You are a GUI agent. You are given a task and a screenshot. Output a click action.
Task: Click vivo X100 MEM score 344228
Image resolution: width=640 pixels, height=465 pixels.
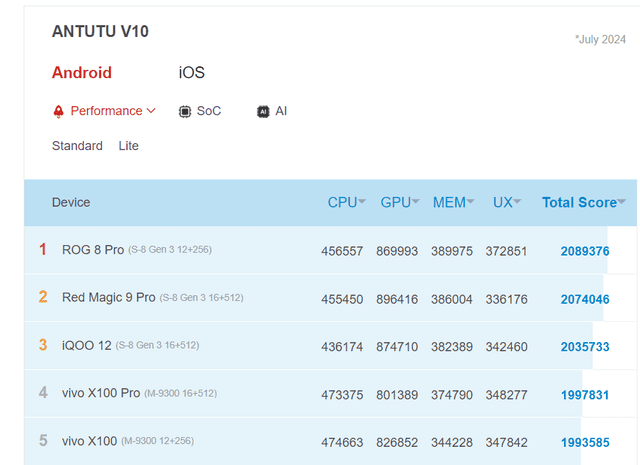point(452,443)
